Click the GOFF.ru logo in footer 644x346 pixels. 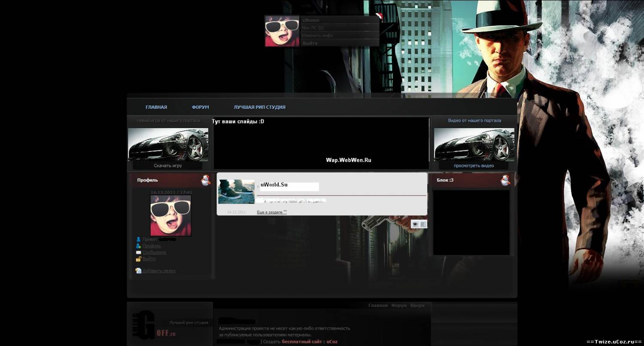click(154, 326)
